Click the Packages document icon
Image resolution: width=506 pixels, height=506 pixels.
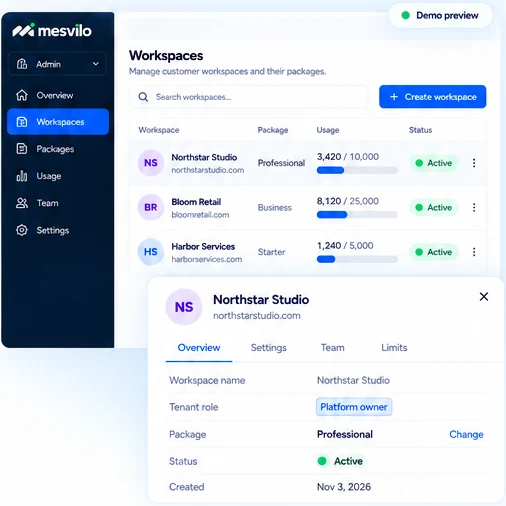pos(22,149)
